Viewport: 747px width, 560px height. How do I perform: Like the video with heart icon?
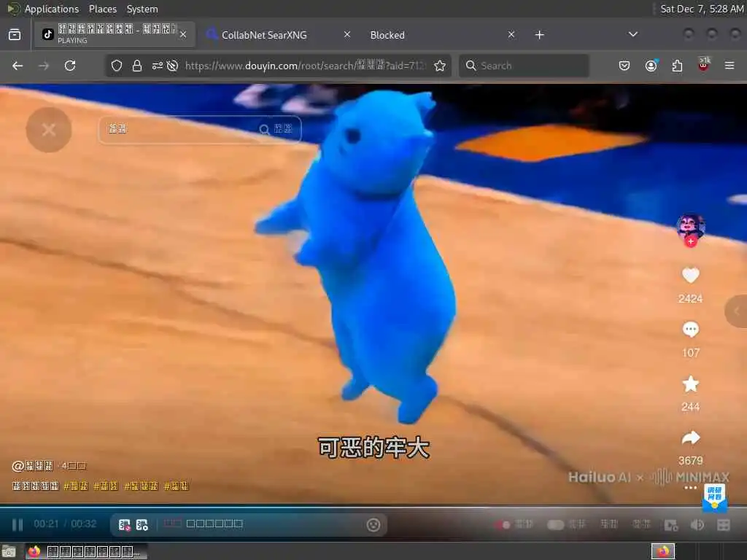point(690,275)
